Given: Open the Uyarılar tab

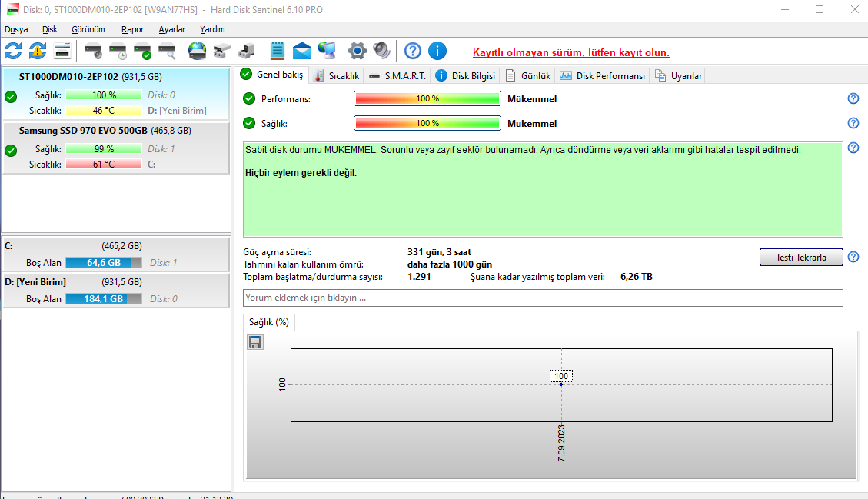Looking at the screenshot, I should coord(678,76).
